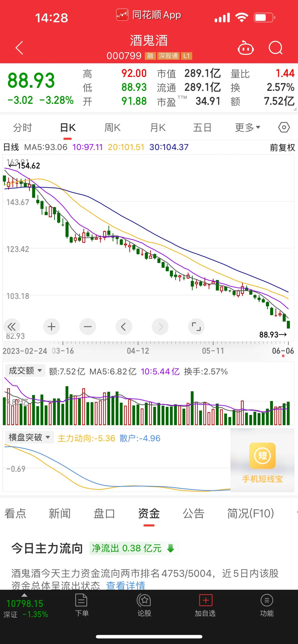Open the robot assistant icon
This screenshot has width=298, height=644.
245,47
